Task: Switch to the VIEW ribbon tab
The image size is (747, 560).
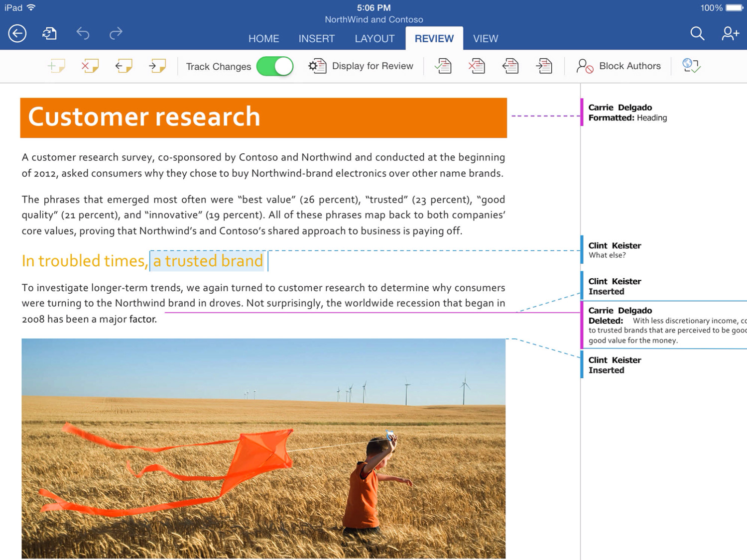Action: tap(485, 38)
